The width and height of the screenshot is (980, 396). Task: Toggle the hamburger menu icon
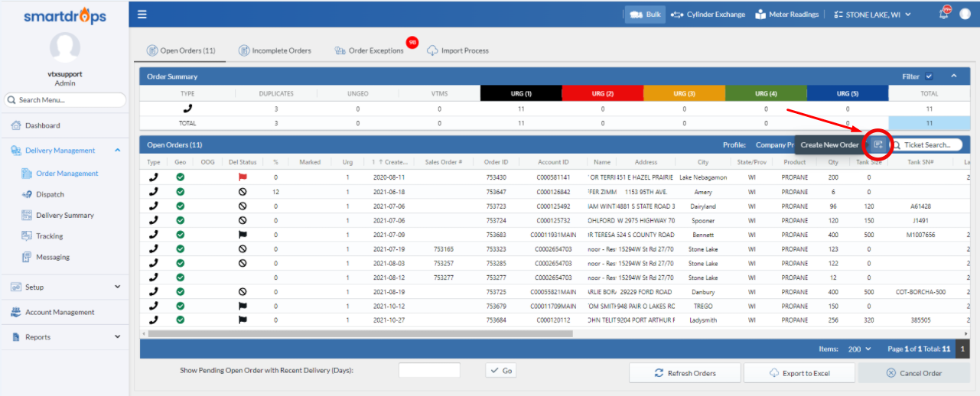(143, 15)
